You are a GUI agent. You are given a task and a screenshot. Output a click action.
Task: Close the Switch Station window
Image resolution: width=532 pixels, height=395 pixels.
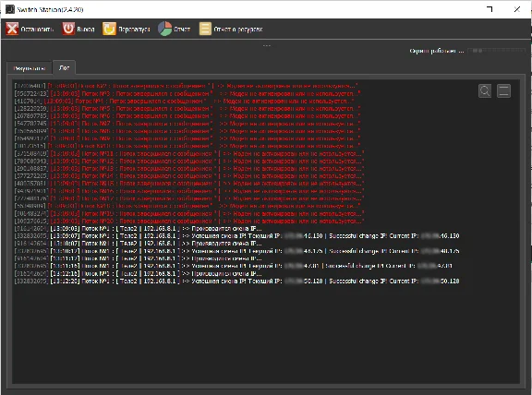pyautogui.click(x=516, y=9)
